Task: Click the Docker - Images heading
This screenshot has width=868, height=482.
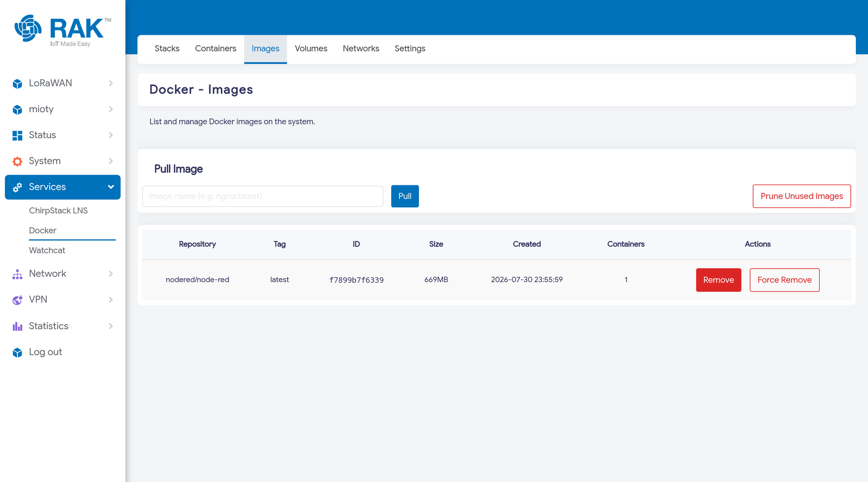Action: (x=201, y=90)
